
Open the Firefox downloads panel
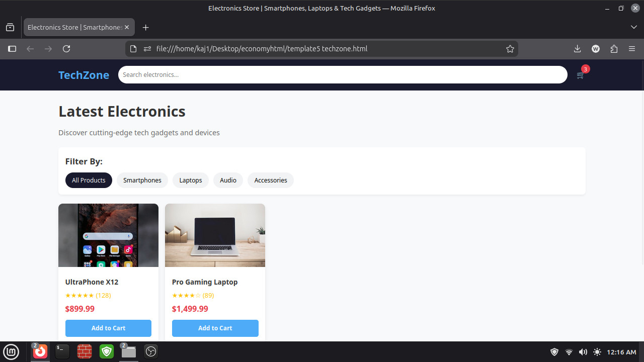577,49
